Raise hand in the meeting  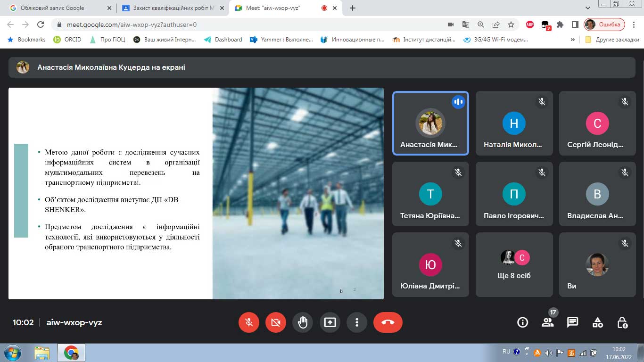pos(303,322)
